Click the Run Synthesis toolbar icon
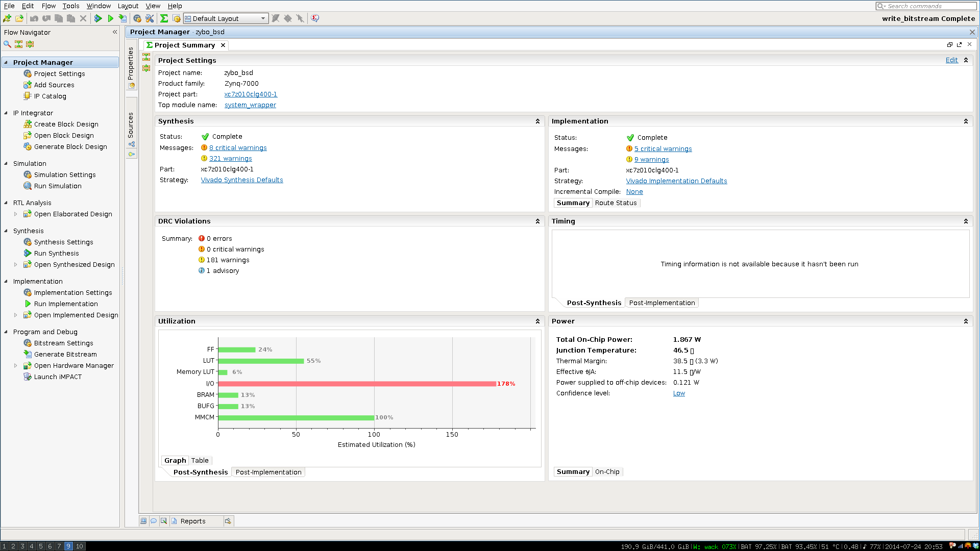980x551 pixels. click(x=98, y=18)
